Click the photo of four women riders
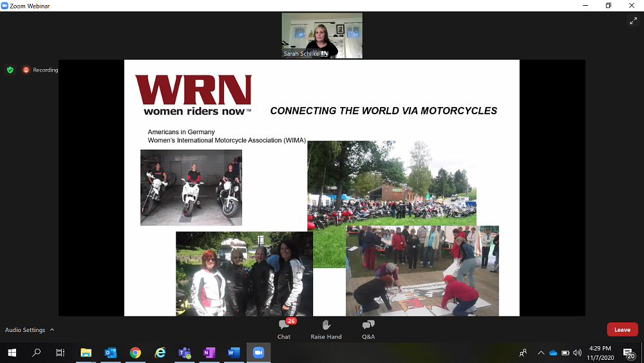The height and width of the screenshot is (363, 644). (x=244, y=274)
